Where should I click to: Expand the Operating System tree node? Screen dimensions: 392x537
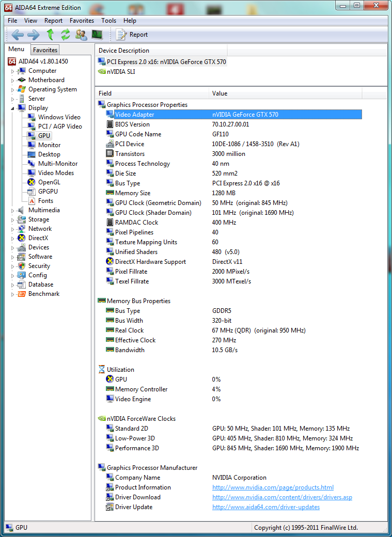click(13, 90)
